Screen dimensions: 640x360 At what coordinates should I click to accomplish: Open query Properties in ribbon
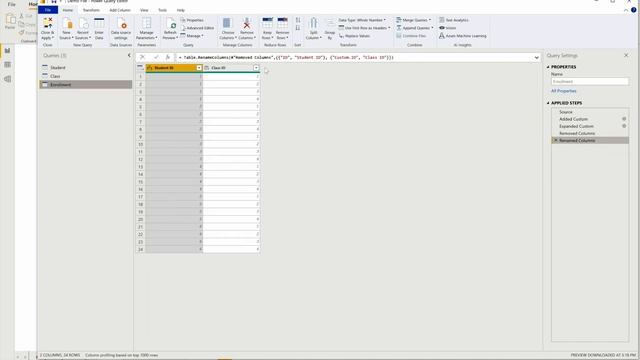(192, 20)
